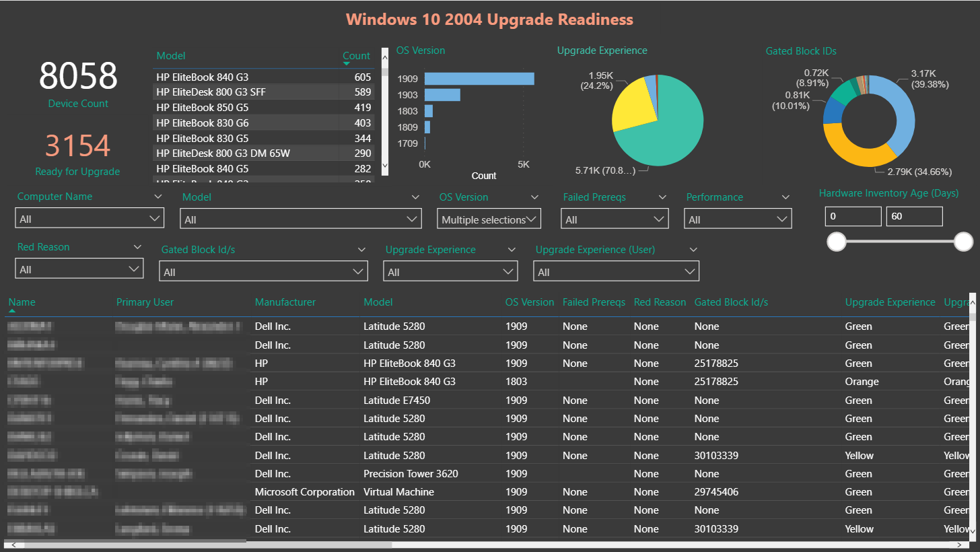Click the chevron beside the Failed Prereqs header

[663, 197]
